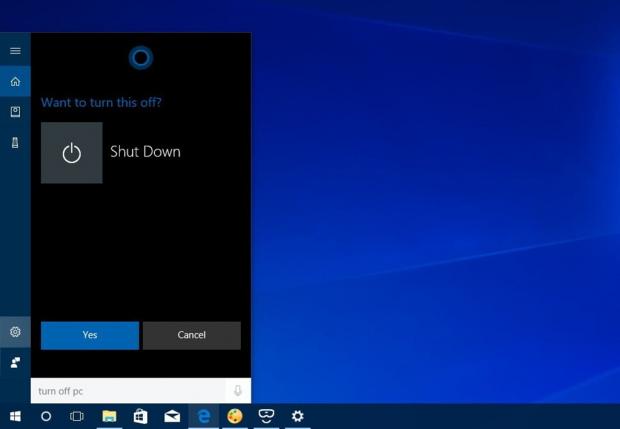The height and width of the screenshot is (429, 620).
Task: Click the Cortana ring logo
Action: tap(141, 58)
